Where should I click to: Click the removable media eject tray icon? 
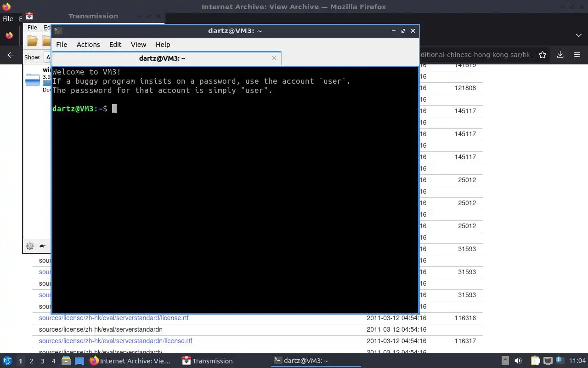(505, 361)
